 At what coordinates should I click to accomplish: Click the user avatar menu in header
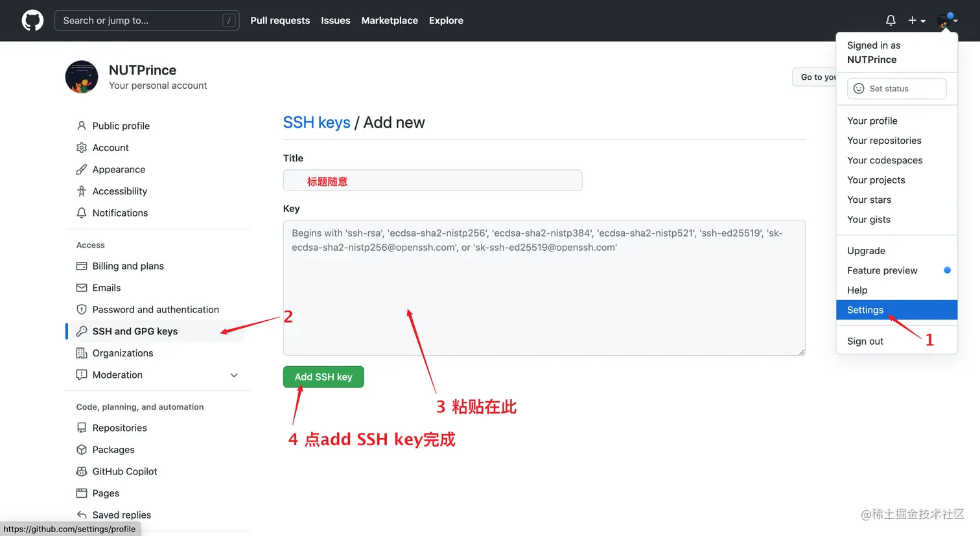947,21
